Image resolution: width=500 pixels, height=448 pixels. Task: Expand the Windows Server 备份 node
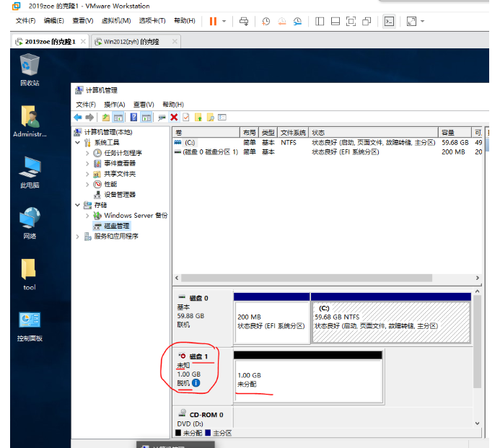point(87,216)
